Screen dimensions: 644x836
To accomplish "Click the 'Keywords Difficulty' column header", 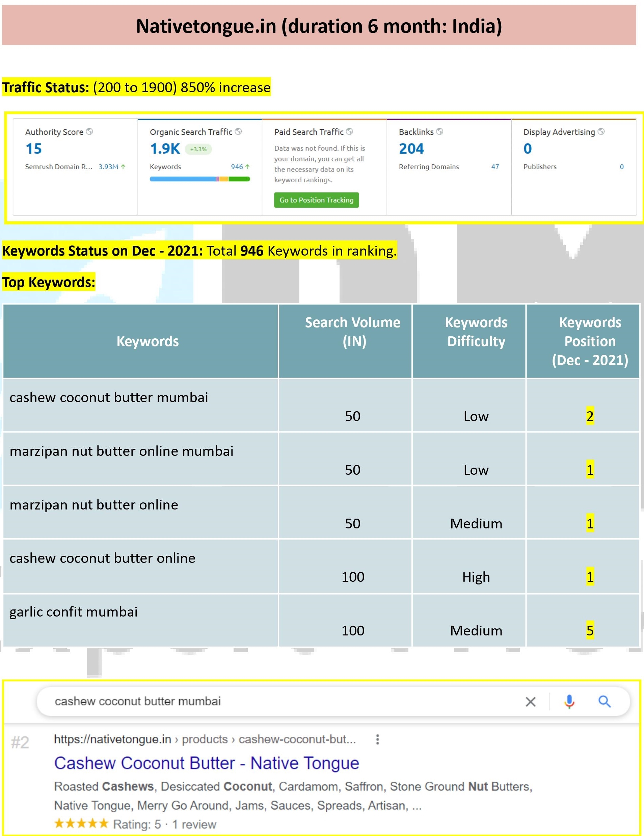I will coord(469,341).
